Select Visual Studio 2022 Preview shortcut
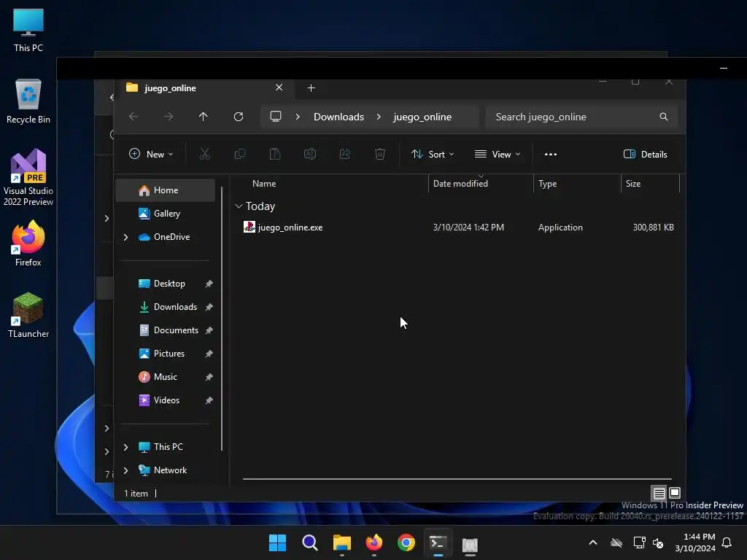Screen dimensions: 747x560 click(28, 177)
